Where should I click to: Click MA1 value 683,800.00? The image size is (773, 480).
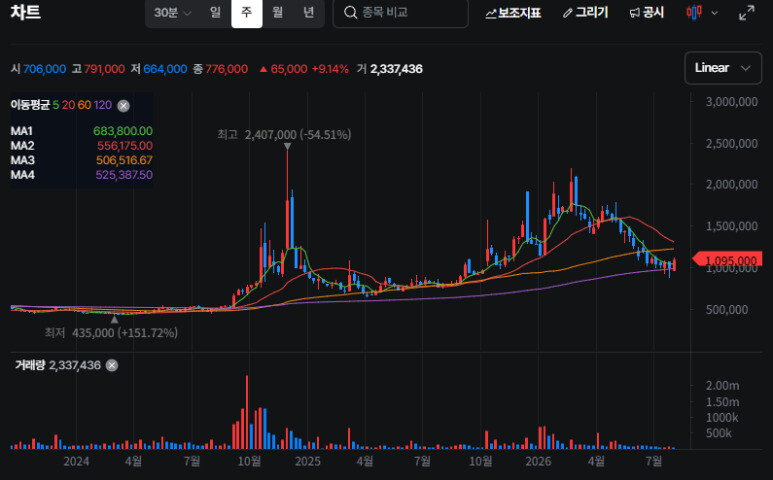coord(123,131)
